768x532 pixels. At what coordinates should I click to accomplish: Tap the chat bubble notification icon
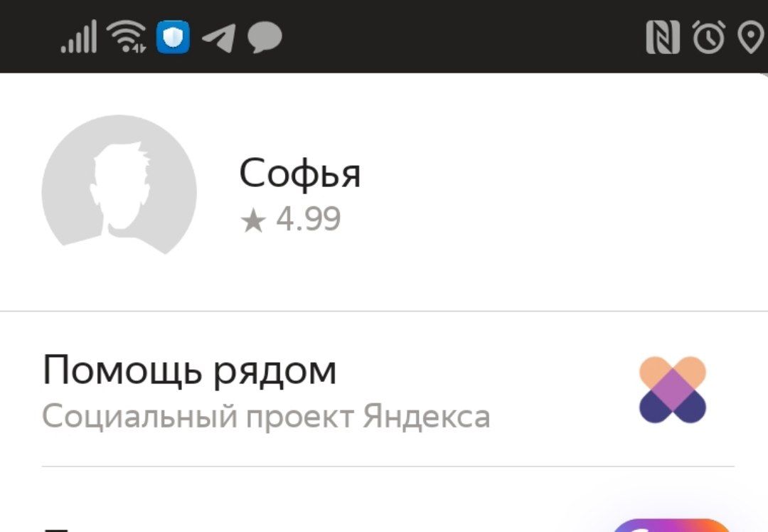pyautogui.click(x=265, y=38)
